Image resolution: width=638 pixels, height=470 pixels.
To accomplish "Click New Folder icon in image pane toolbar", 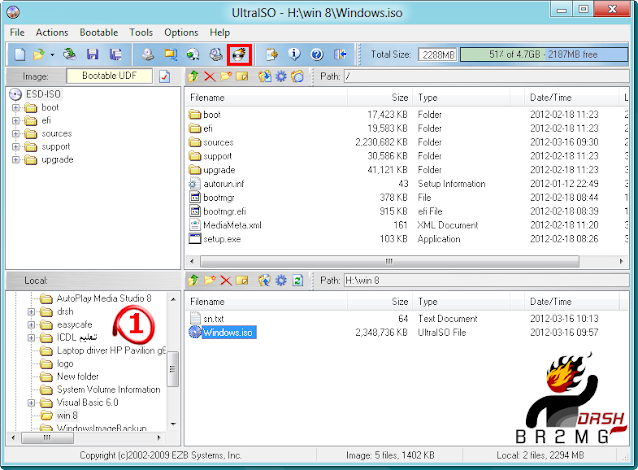I will click(x=226, y=76).
